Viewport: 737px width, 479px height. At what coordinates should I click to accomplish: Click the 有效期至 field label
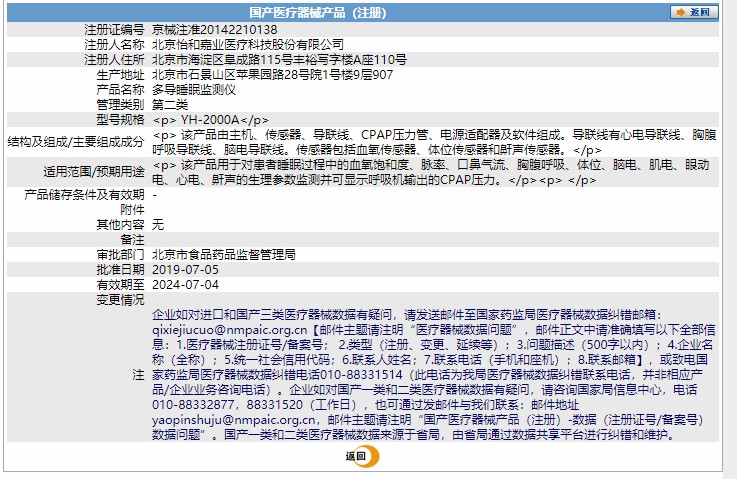[x=120, y=285]
